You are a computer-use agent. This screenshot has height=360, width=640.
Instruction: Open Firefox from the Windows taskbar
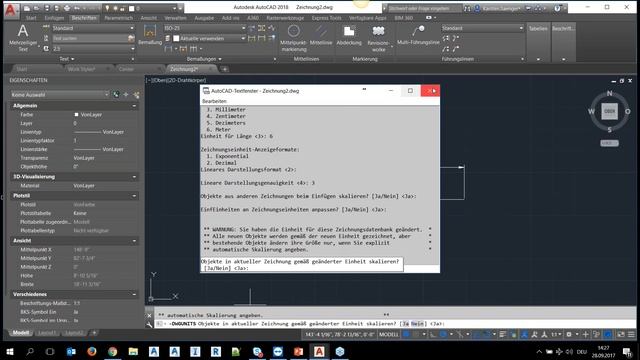(92, 351)
